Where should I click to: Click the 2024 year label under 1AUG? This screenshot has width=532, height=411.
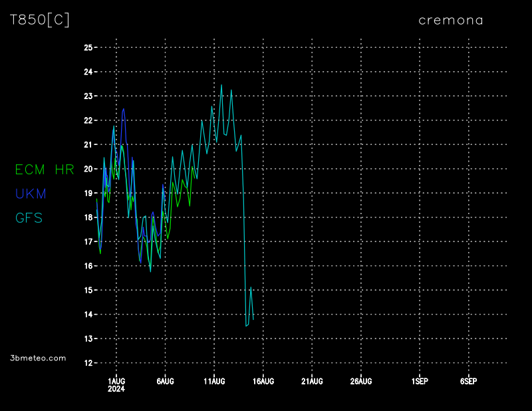(116, 389)
